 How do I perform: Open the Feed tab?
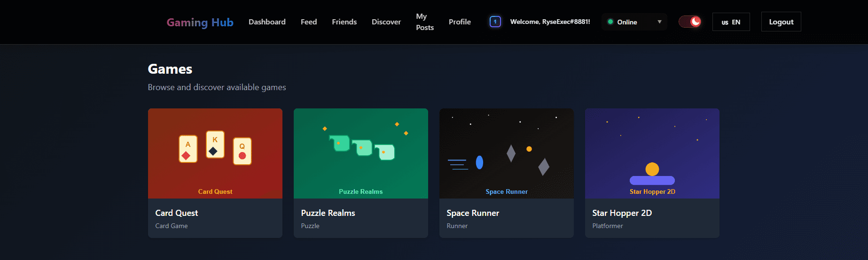[x=309, y=22]
